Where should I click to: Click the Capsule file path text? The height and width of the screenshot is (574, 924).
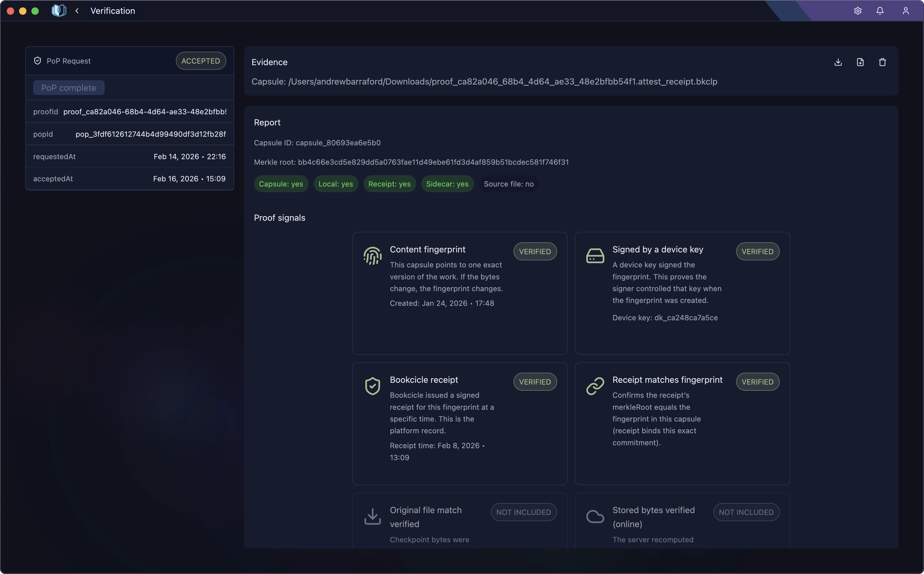[484, 81]
